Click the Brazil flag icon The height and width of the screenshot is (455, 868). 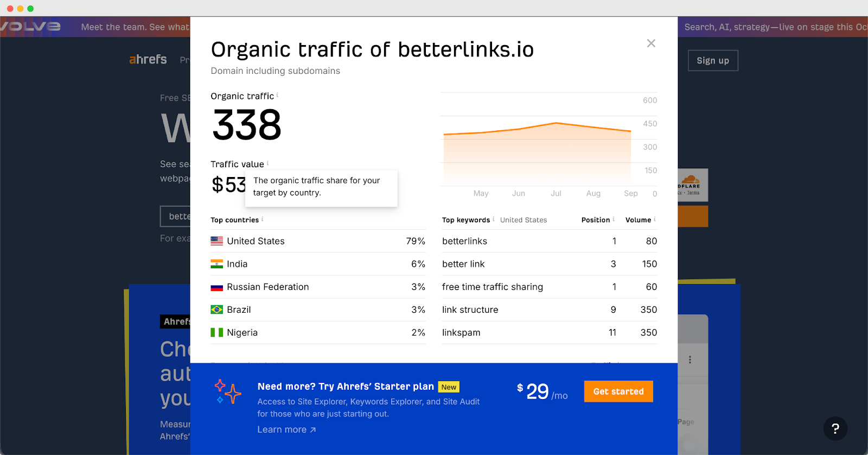point(216,309)
